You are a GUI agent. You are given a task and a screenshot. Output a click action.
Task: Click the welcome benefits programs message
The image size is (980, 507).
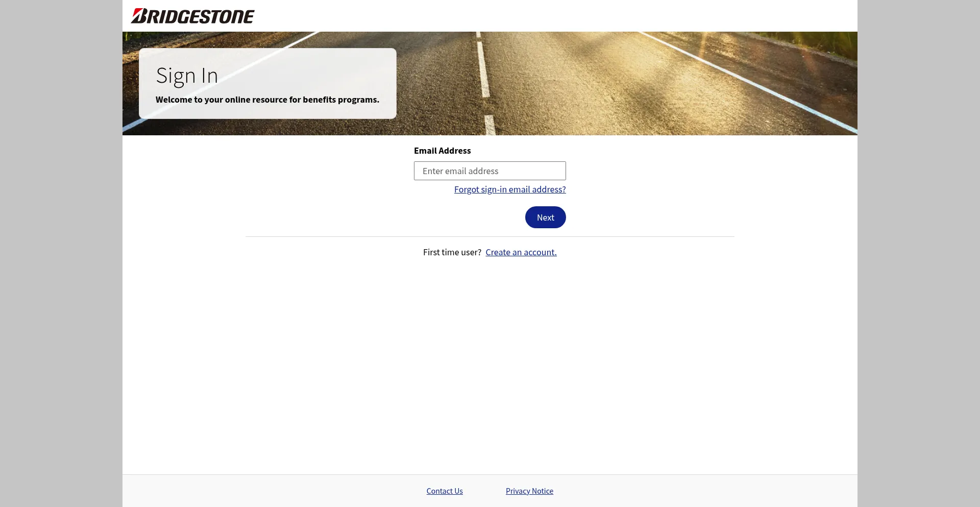pos(267,100)
